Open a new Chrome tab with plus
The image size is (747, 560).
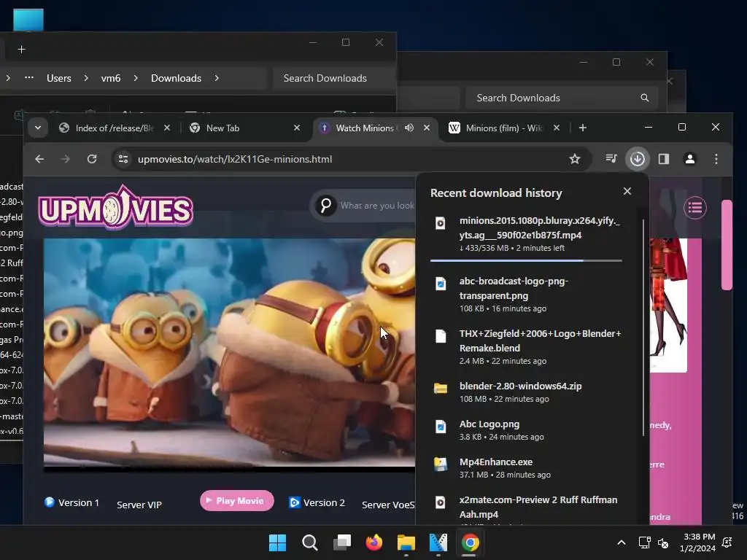(583, 128)
